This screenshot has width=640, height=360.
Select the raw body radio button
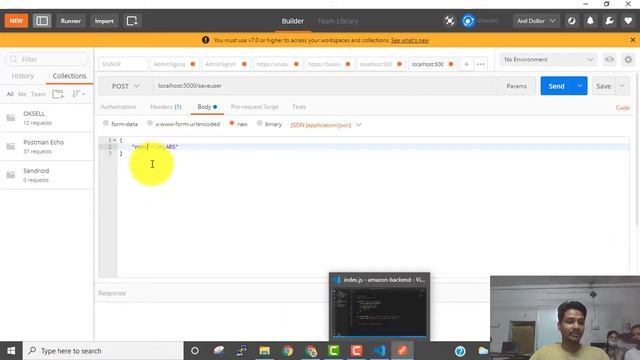[231, 123]
